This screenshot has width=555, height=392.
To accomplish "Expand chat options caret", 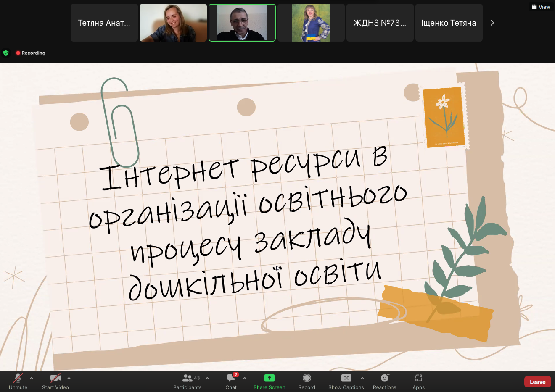I will [245, 378].
